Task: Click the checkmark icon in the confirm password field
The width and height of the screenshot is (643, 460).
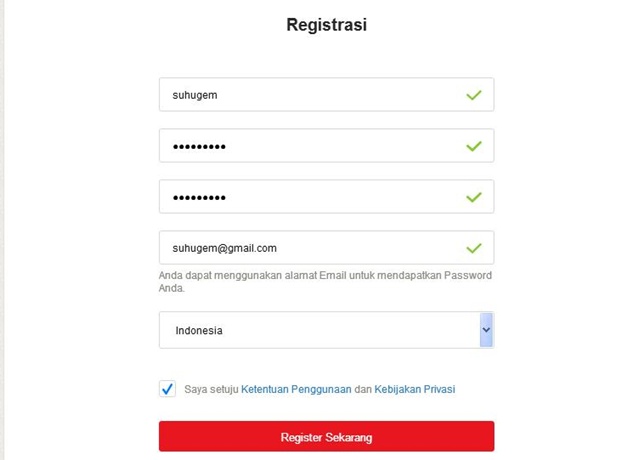Action: tap(473, 197)
